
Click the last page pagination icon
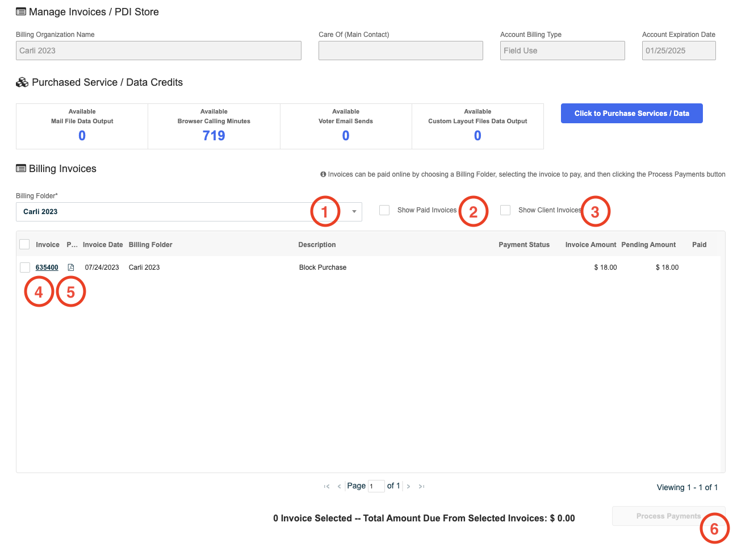coord(421,486)
